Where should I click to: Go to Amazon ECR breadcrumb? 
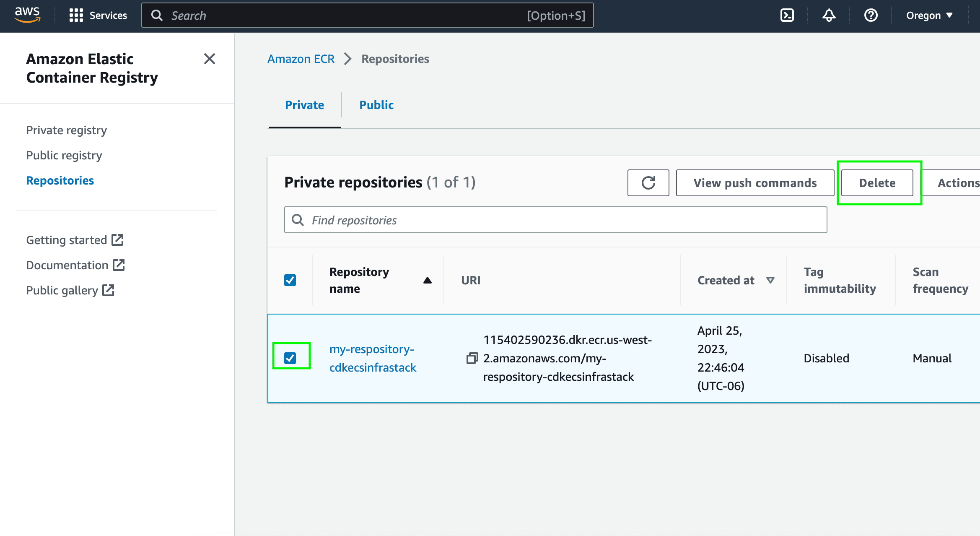(x=301, y=59)
